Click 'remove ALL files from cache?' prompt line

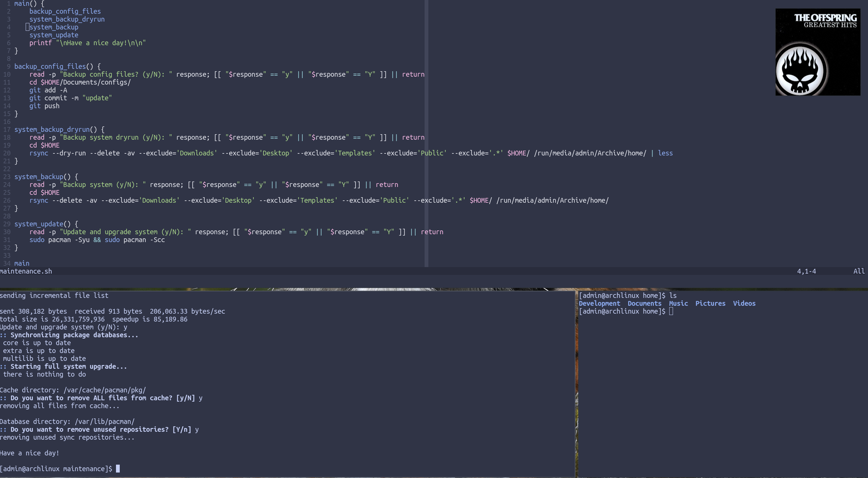pyautogui.click(x=101, y=398)
